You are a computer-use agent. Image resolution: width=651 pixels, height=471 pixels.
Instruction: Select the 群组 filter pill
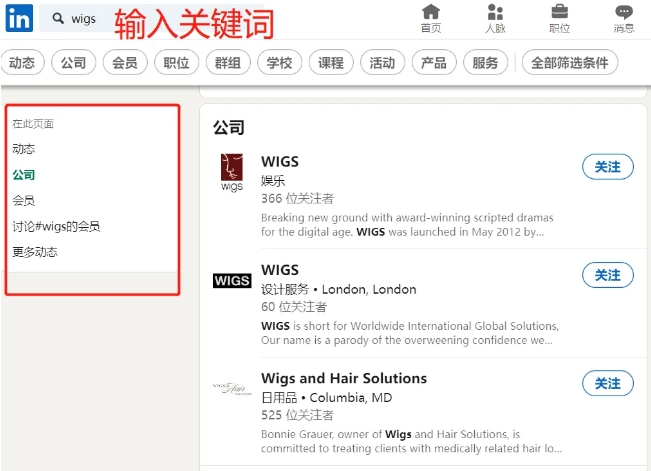(228, 63)
